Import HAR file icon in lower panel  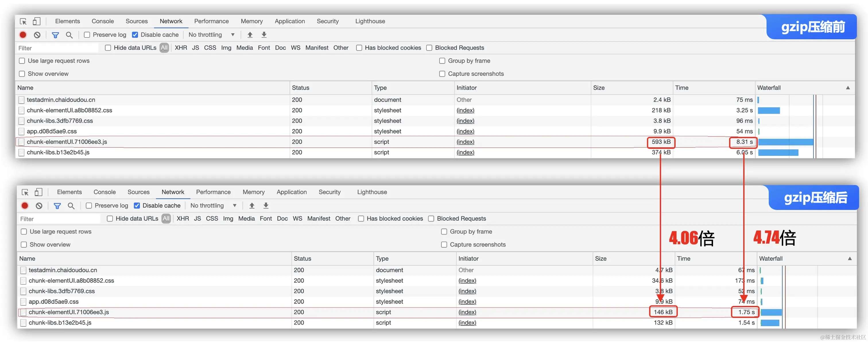point(252,206)
